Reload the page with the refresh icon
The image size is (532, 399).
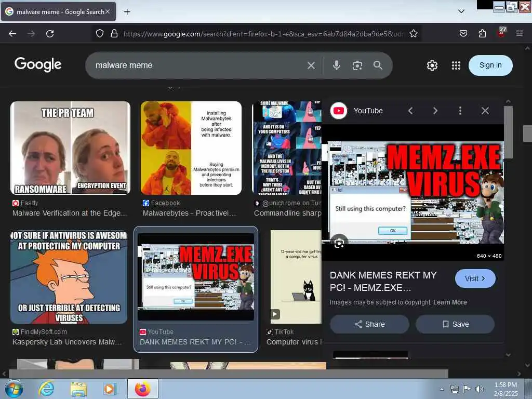(50, 34)
